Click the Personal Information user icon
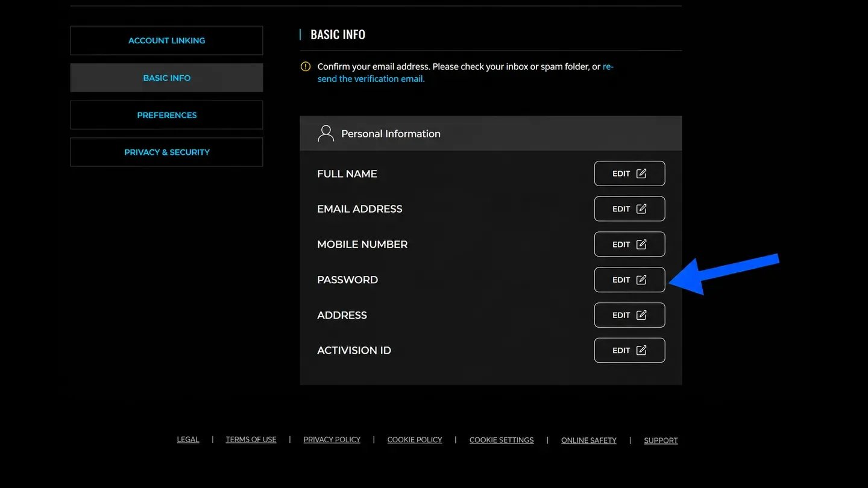This screenshot has width=868, height=488. coord(325,134)
